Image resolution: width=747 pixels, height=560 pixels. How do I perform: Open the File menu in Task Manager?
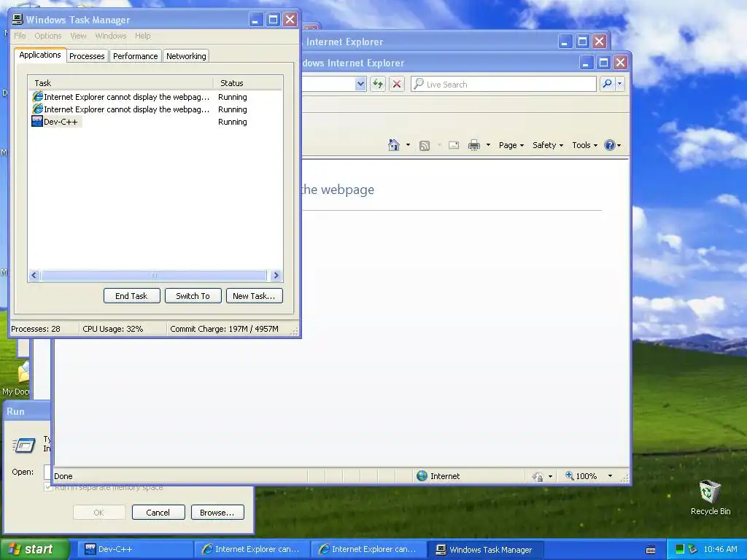click(x=20, y=36)
